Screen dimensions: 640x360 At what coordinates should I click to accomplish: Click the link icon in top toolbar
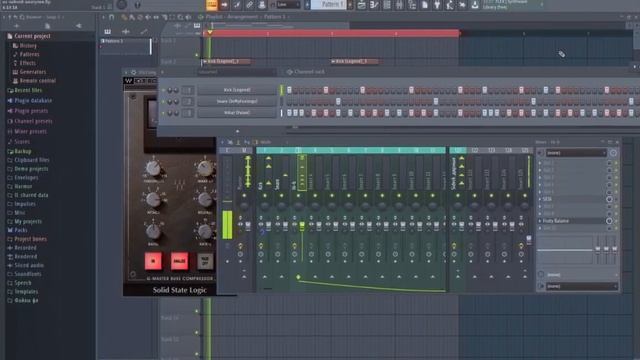(249, 5)
